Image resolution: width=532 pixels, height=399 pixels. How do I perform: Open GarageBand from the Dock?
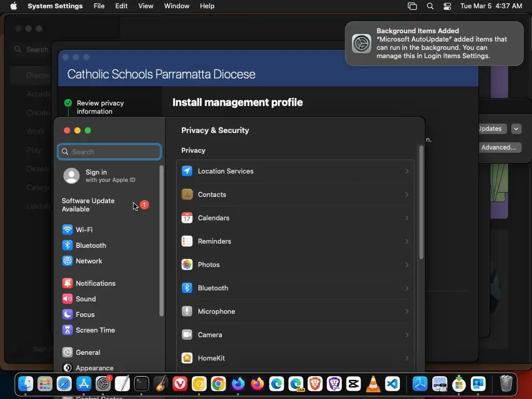[161, 384]
